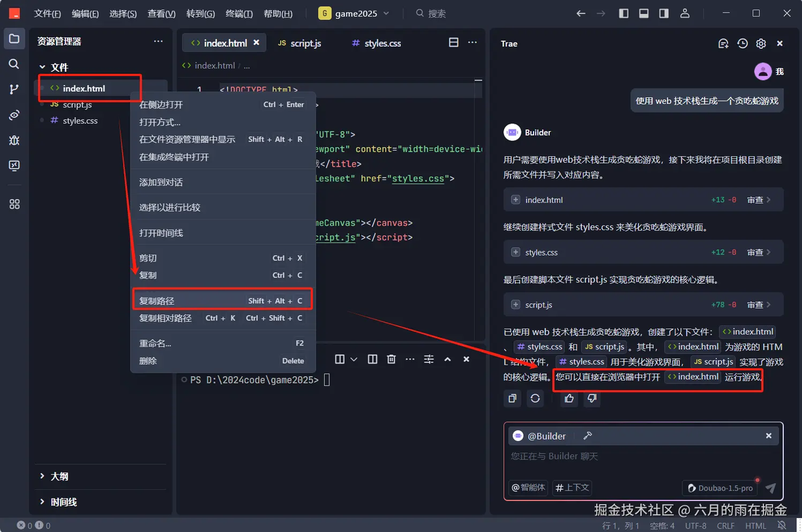Open the Source Control branch icon
The image size is (802, 532).
(x=14, y=90)
